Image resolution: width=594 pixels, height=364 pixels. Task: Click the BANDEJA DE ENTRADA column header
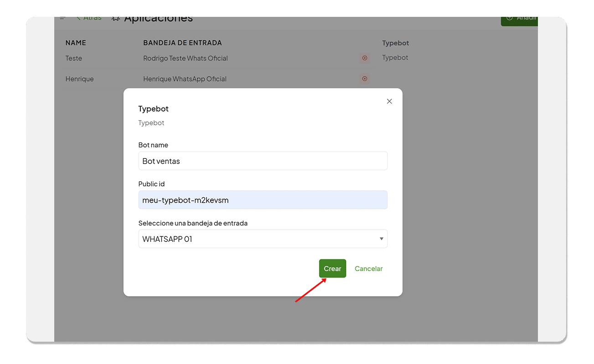pos(182,43)
